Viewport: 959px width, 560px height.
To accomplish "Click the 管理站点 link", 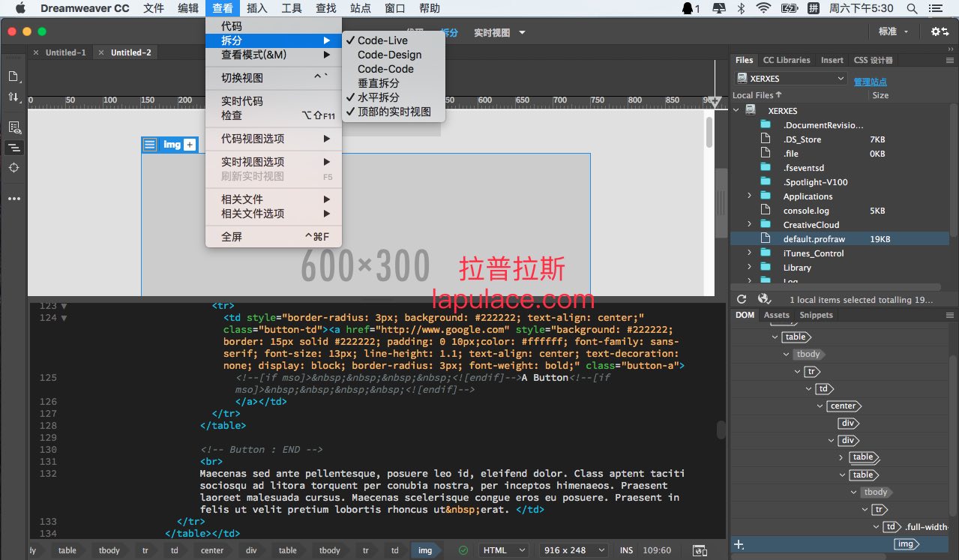I will tap(870, 82).
